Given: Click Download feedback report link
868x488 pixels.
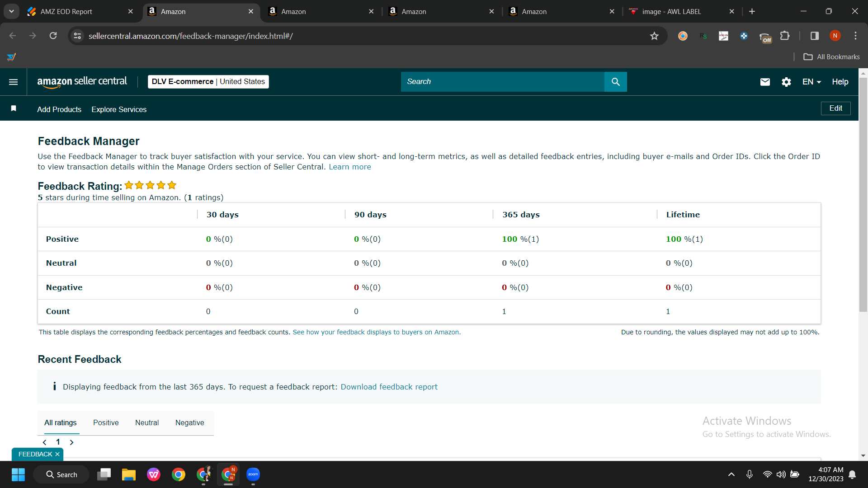Looking at the screenshot, I should (x=389, y=387).
